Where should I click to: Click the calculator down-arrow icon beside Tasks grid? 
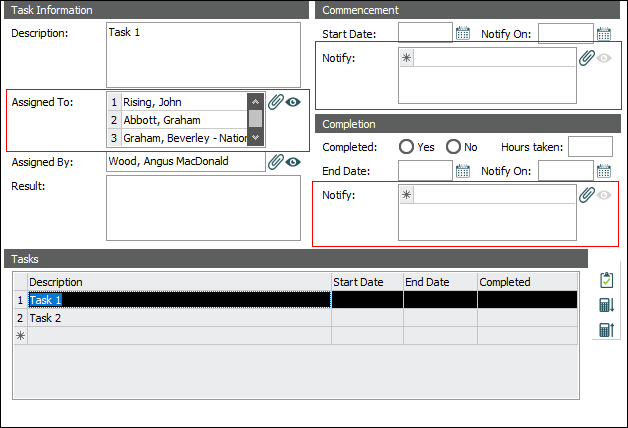(x=606, y=305)
